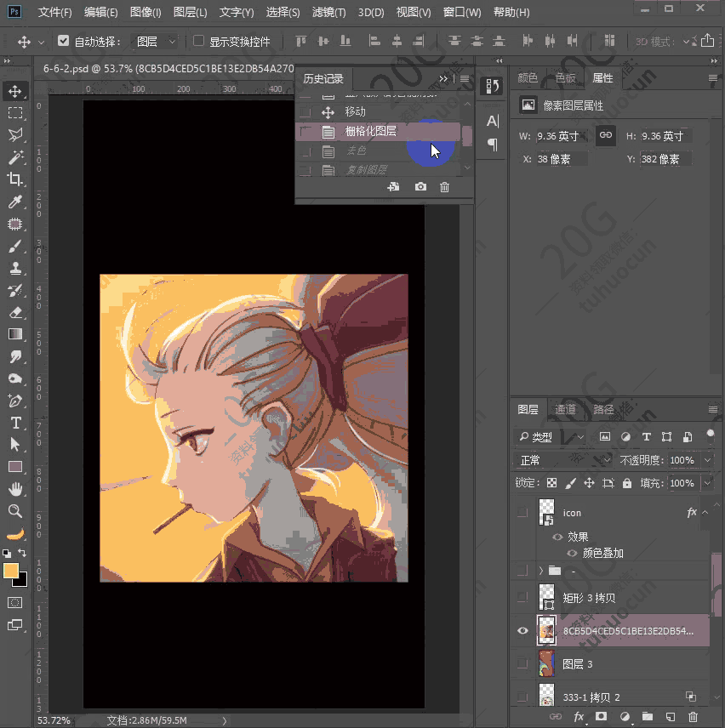Select the Rectangle shape tool
The height and width of the screenshot is (728, 725).
click(14, 467)
